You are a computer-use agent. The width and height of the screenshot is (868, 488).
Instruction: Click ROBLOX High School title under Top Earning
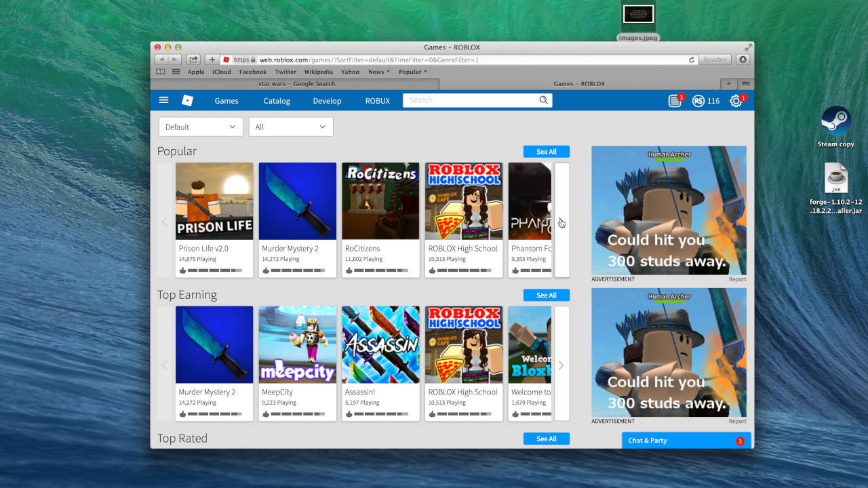(463, 392)
